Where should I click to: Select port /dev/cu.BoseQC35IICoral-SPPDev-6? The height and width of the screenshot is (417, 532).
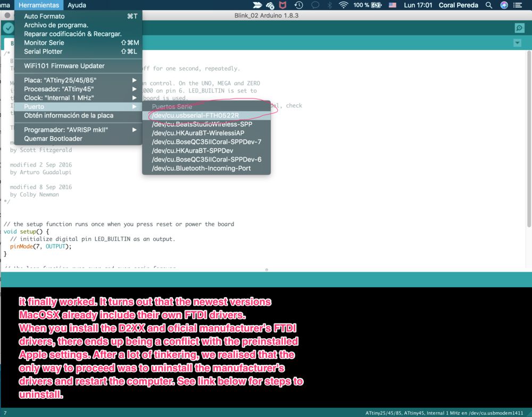pyautogui.click(x=206, y=160)
